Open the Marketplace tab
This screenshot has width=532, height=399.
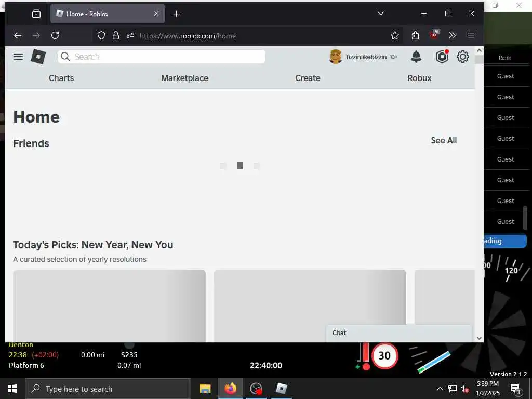point(184,78)
